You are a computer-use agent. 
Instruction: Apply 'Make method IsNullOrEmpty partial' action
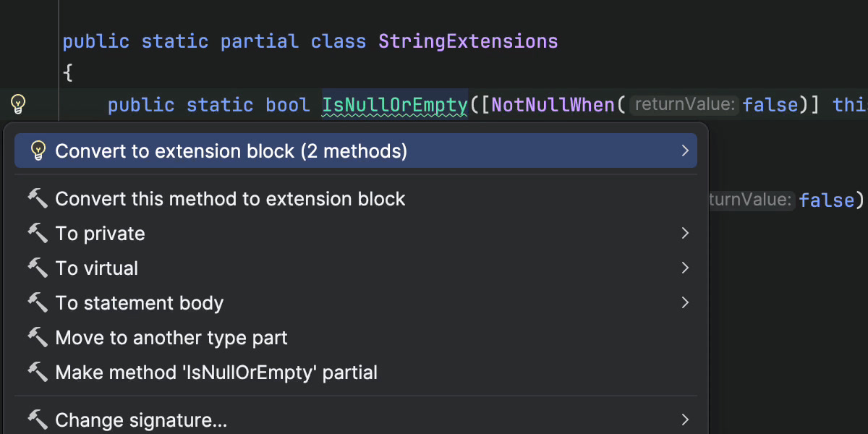[216, 372]
